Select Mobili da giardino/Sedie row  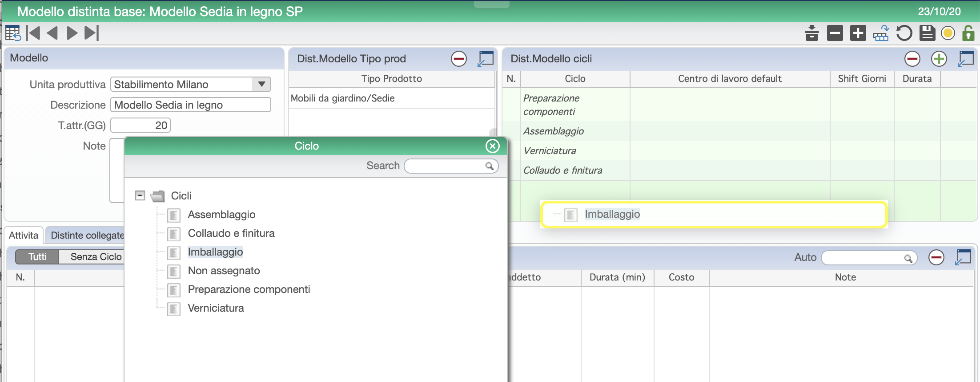pyautogui.click(x=391, y=98)
